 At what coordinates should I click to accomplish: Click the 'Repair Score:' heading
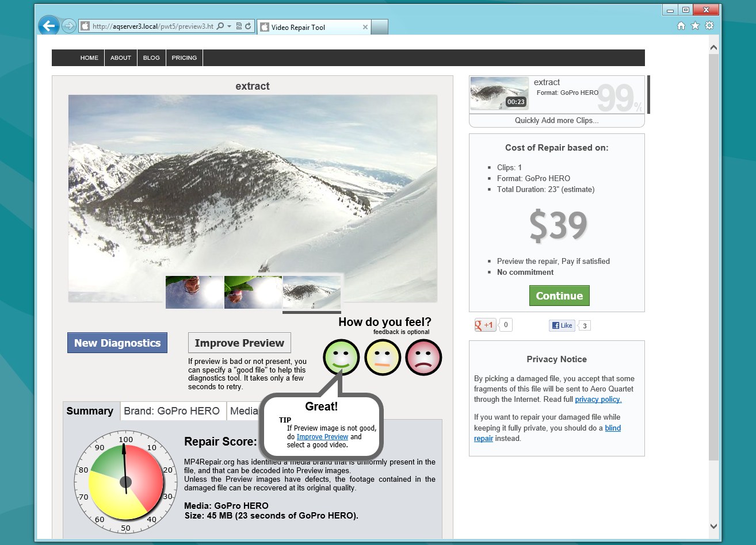tap(220, 442)
